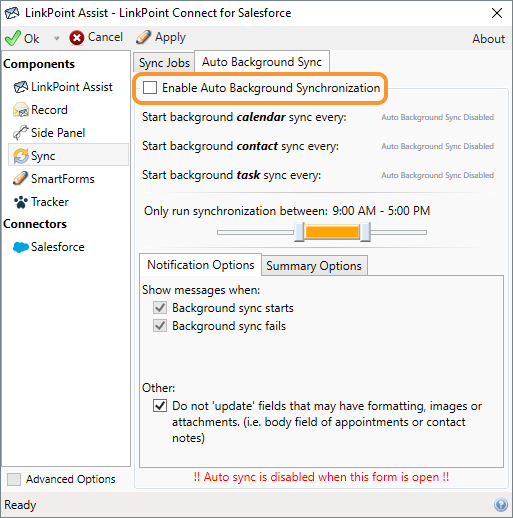
Task: Expand the dropdown arrow next to Ok
Action: (56, 38)
